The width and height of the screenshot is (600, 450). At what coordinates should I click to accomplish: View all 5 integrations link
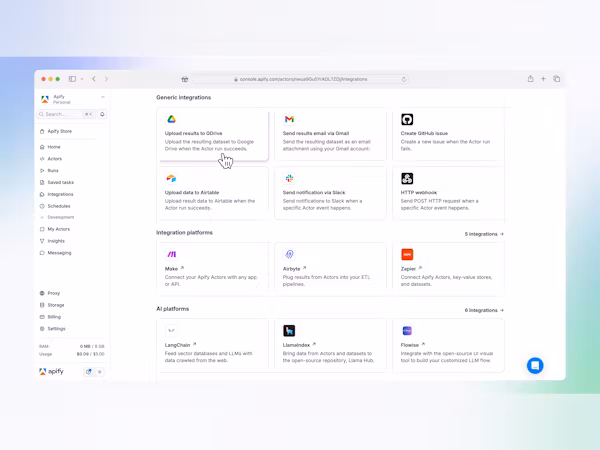484,234
